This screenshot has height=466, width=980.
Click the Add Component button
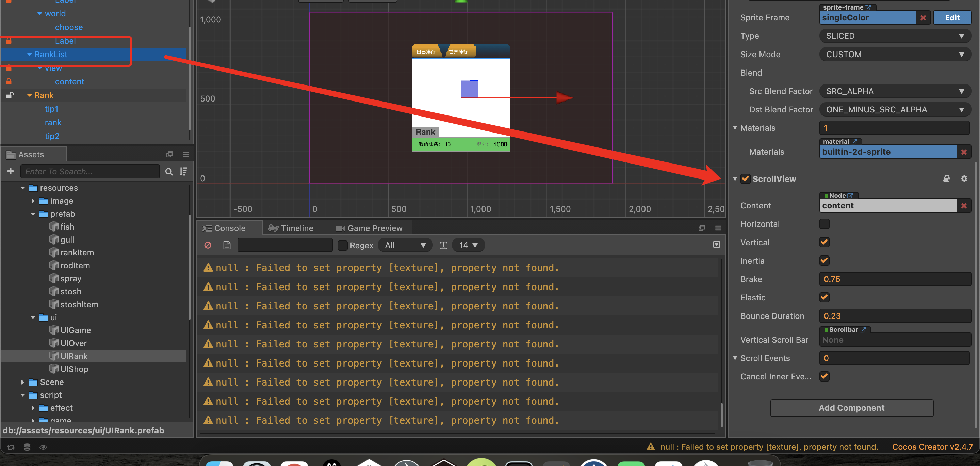pos(851,408)
